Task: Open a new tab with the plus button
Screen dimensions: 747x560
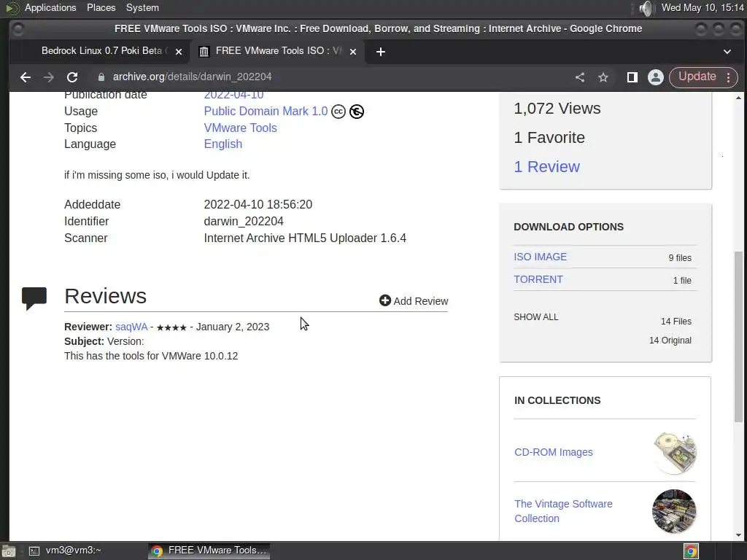Action: (x=381, y=52)
